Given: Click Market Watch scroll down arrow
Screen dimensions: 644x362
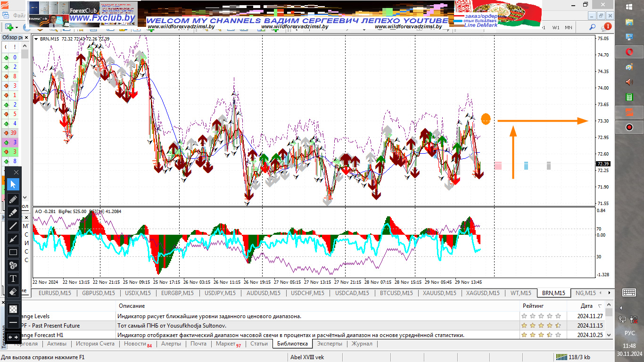Looking at the screenshot, I should [25, 198].
